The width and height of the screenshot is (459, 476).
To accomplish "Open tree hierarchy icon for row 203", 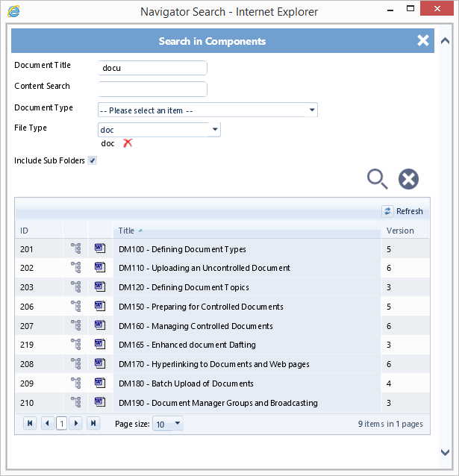I will pyautogui.click(x=76, y=287).
